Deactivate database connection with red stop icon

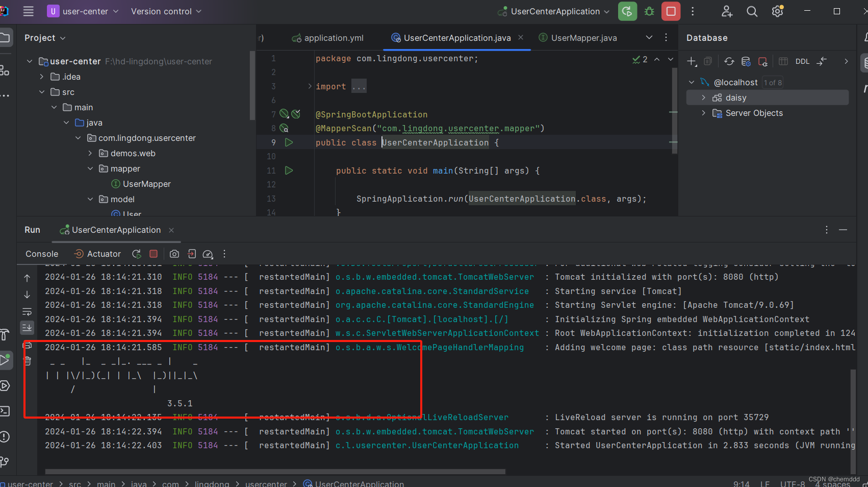763,61
